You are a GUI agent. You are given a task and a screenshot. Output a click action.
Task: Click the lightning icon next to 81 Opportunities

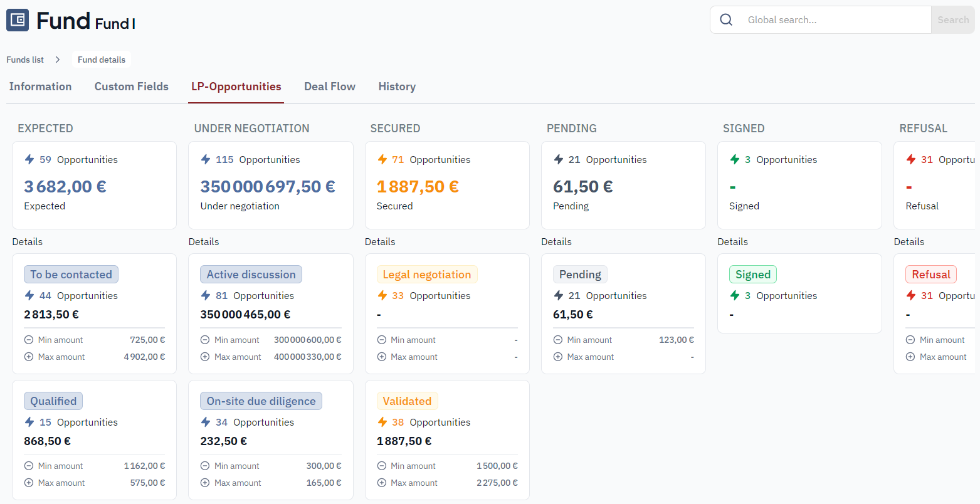[206, 295]
